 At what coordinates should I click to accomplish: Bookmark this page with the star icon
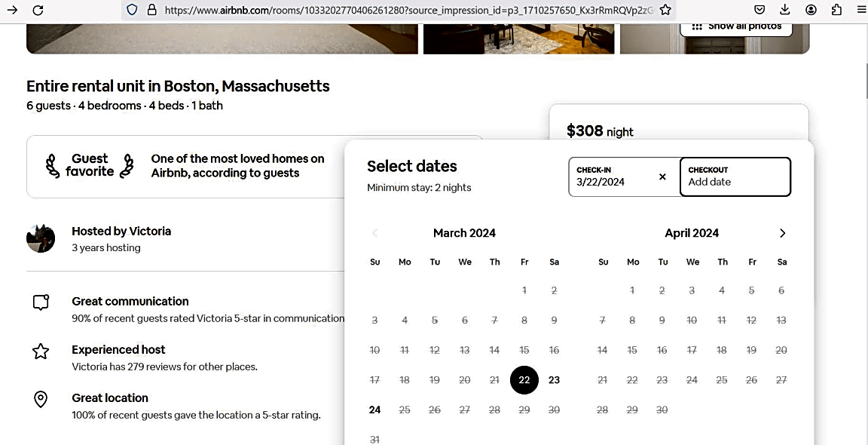(665, 10)
